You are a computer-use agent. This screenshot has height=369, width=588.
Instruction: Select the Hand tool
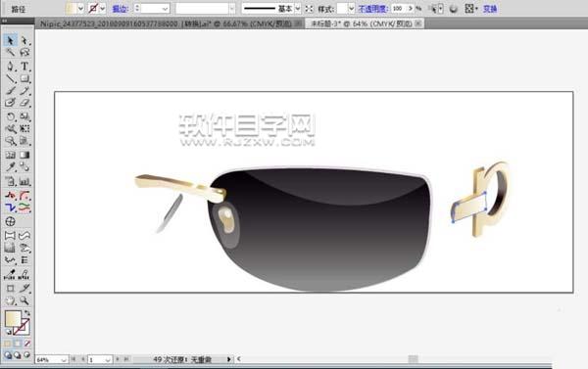click(10, 300)
